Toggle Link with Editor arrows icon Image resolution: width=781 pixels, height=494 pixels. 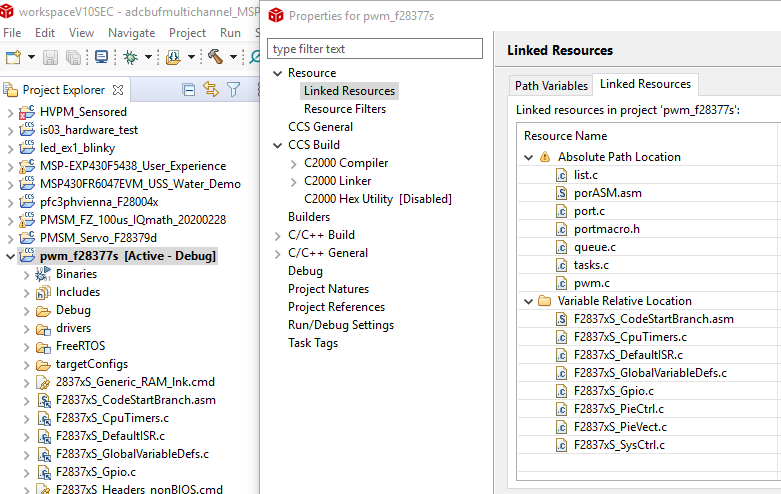(210, 90)
